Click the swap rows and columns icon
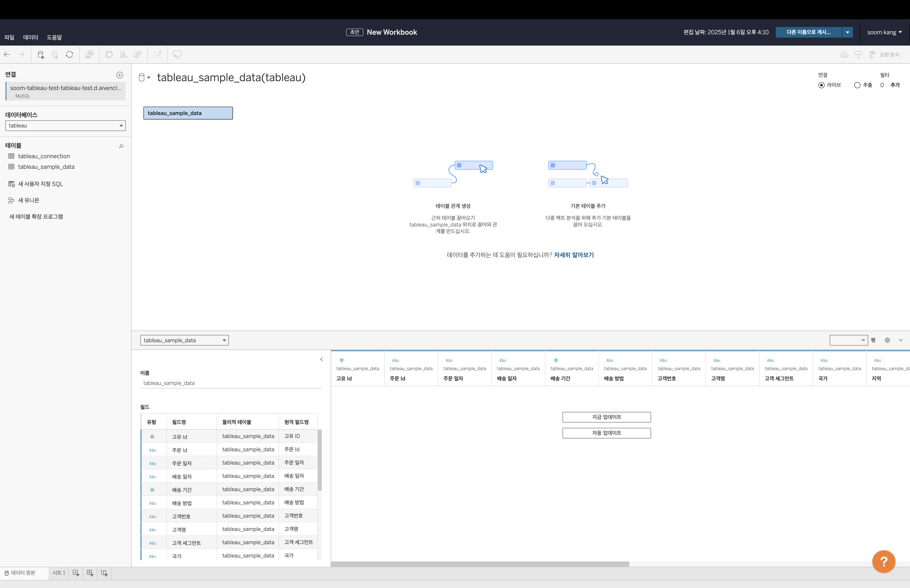This screenshot has width=910, height=588. pos(109,55)
